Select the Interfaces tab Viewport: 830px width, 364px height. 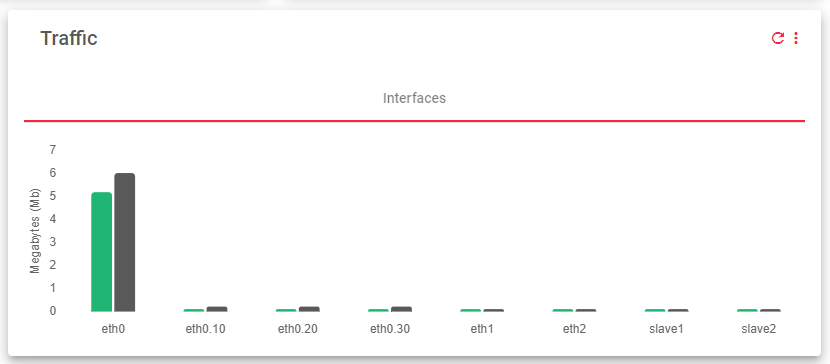coord(414,98)
